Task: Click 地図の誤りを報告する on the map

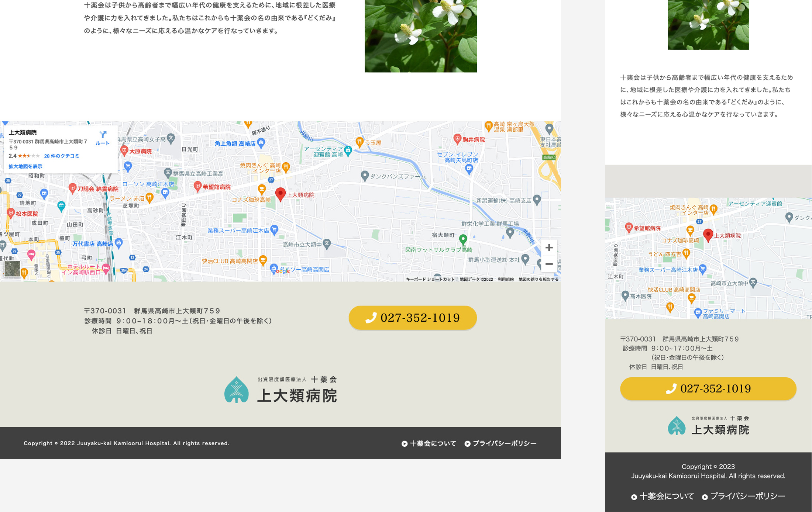Action: pos(538,279)
